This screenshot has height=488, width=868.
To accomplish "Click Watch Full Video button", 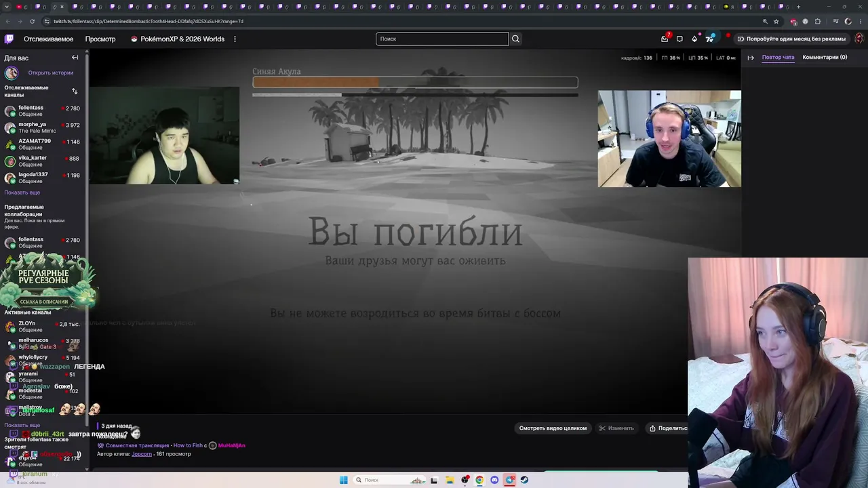I will coord(553,428).
